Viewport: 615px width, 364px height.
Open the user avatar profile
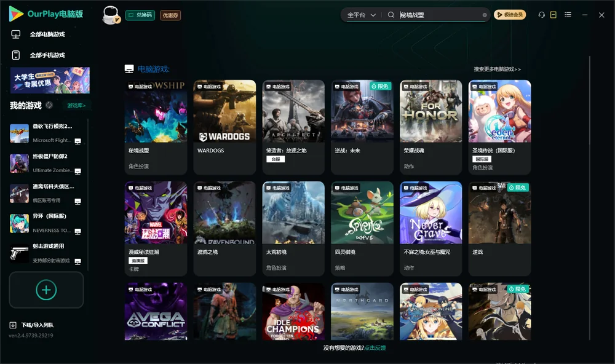[111, 15]
